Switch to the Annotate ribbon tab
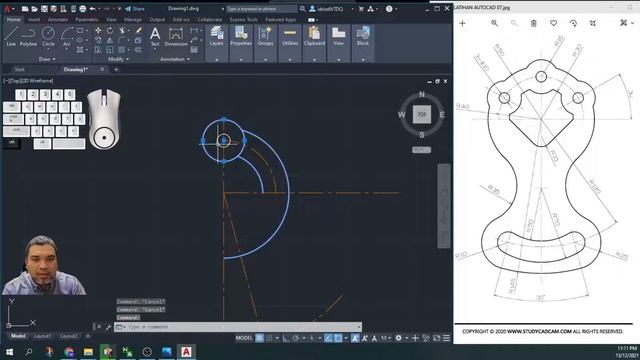This screenshot has height=360, width=640. (58, 19)
